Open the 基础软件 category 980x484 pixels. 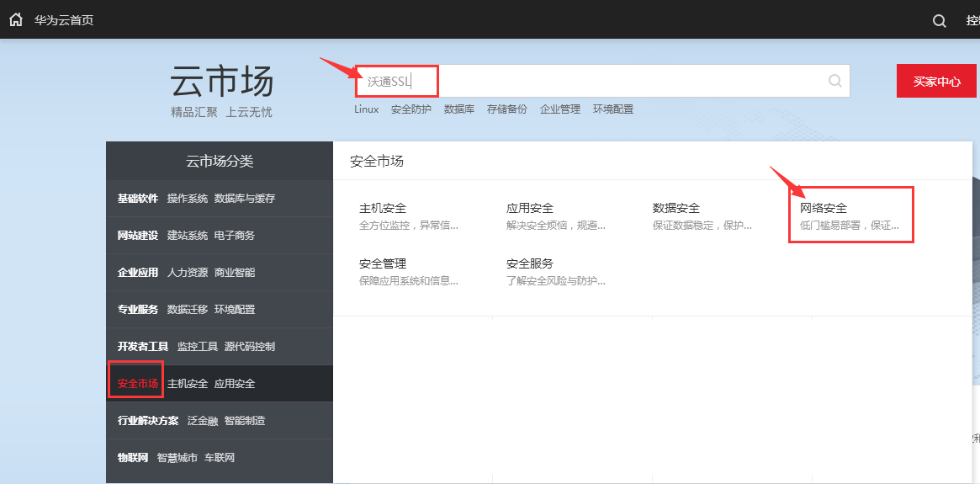(137, 199)
